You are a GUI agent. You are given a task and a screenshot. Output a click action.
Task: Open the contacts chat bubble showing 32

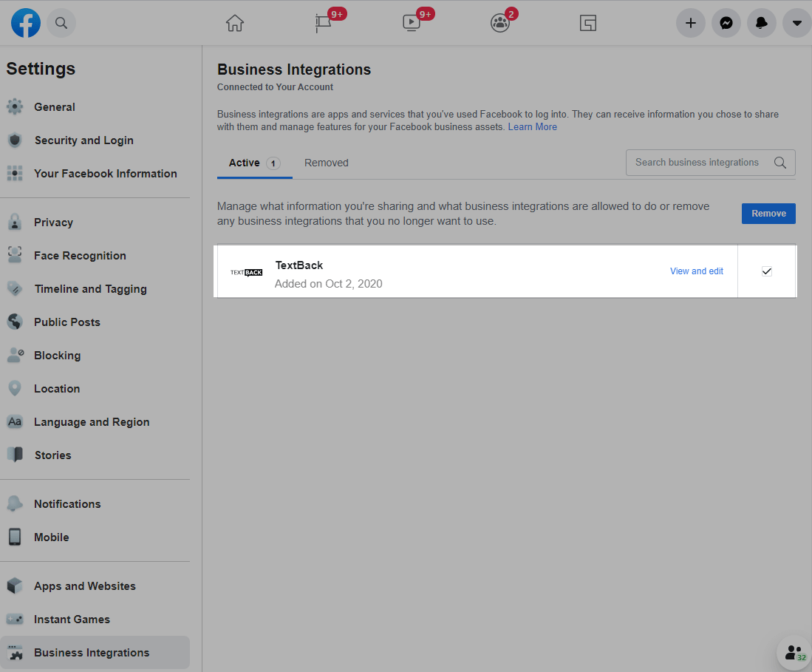coord(795,653)
